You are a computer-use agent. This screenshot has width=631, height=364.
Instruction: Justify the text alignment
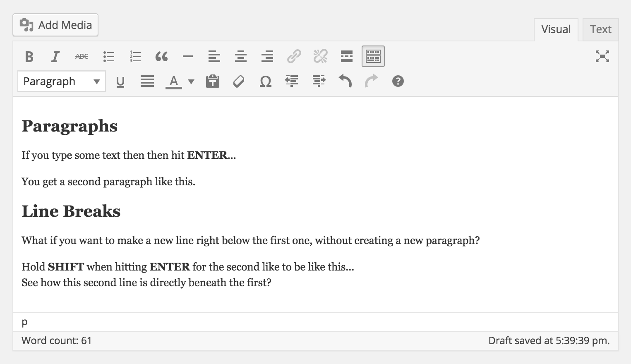(147, 81)
